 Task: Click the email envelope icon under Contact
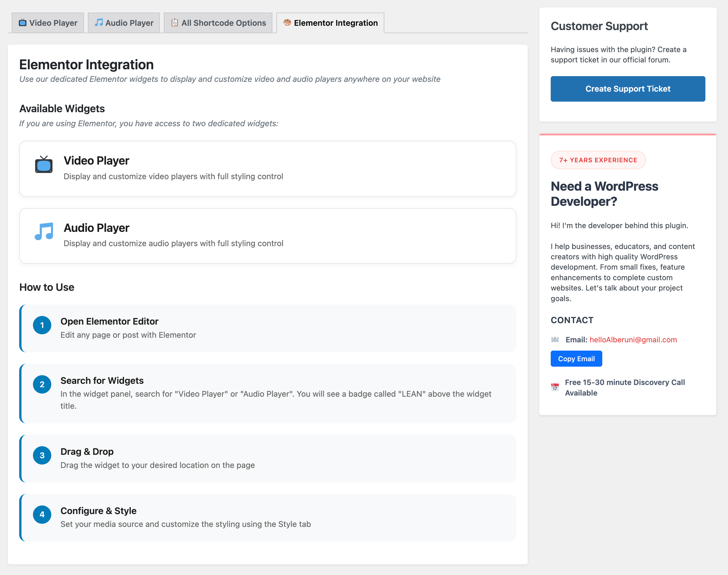click(554, 340)
